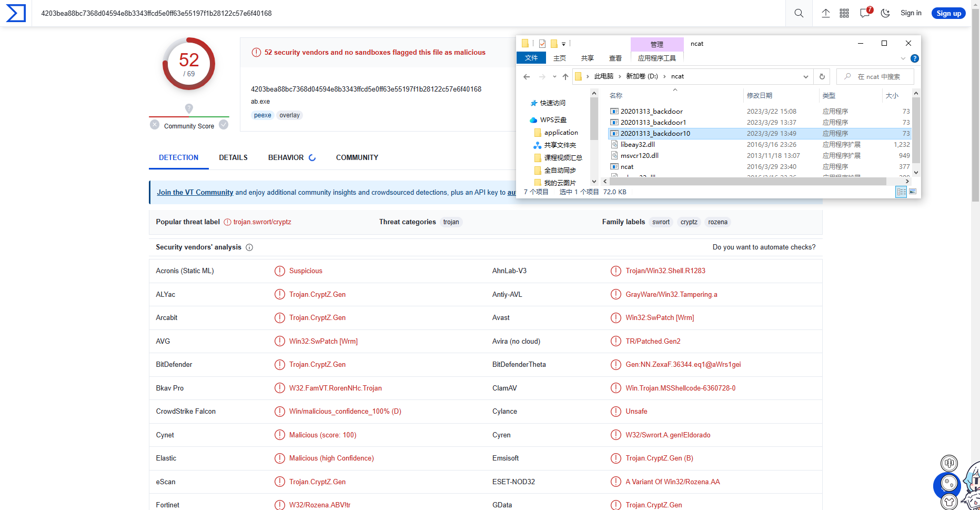The height and width of the screenshot is (510, 980).
Task: Click the trojan.swrort/cryptz threat label
Action: coord(262,222)
